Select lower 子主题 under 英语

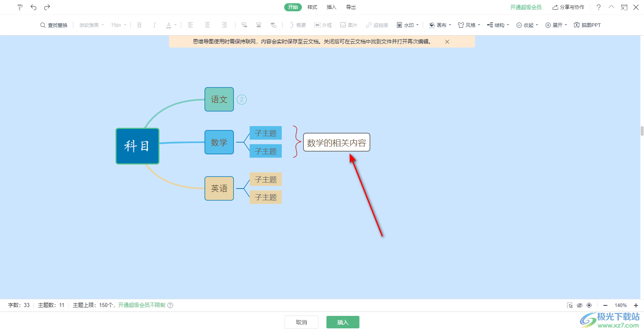[x=266, y=197]
